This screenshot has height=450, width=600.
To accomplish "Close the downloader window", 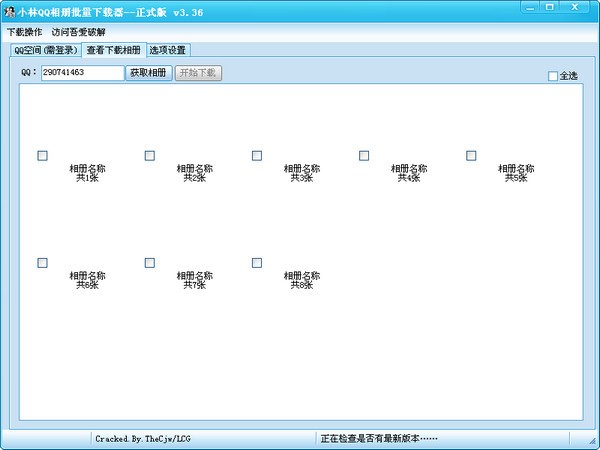I will click(x=574, y=7).
